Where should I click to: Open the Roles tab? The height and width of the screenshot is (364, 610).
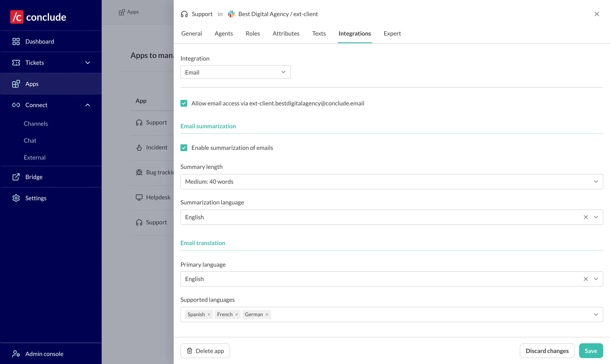253,34
